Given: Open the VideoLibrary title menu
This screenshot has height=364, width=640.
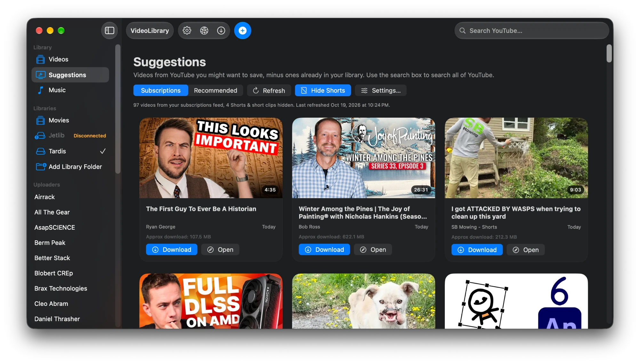Looking at the screenshot, I should pos(150,30).
